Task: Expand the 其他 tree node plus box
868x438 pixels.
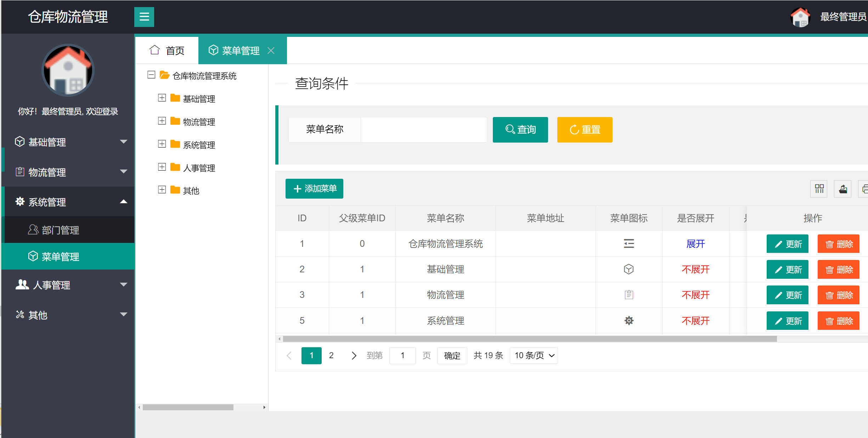Action: point(162,189)
